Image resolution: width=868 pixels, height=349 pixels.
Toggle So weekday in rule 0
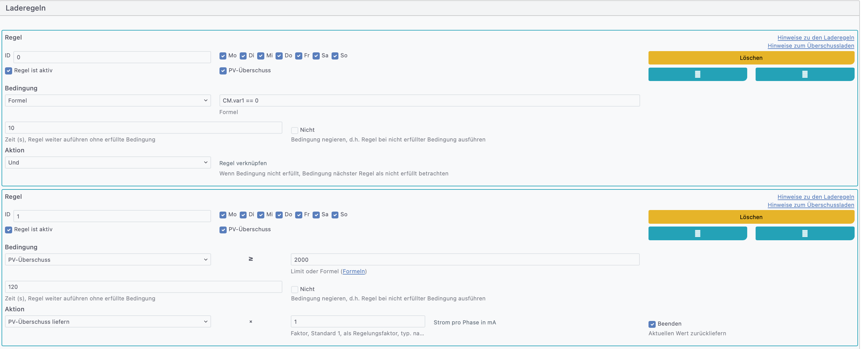[335, 56]
